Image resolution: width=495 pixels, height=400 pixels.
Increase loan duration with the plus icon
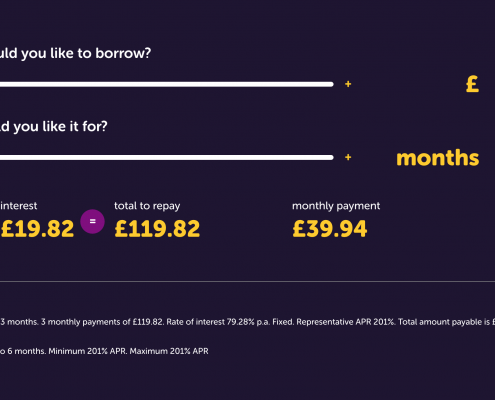(348, 157)
